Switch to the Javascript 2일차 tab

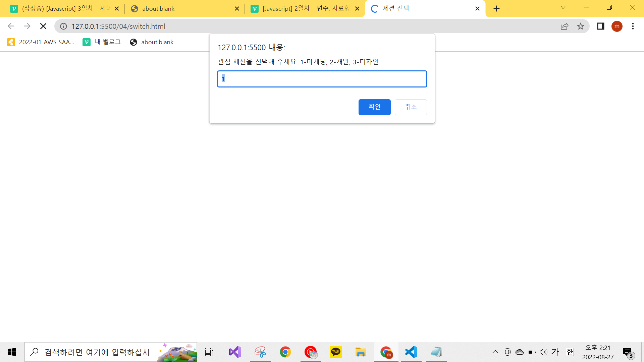click(x=302, y=9)
